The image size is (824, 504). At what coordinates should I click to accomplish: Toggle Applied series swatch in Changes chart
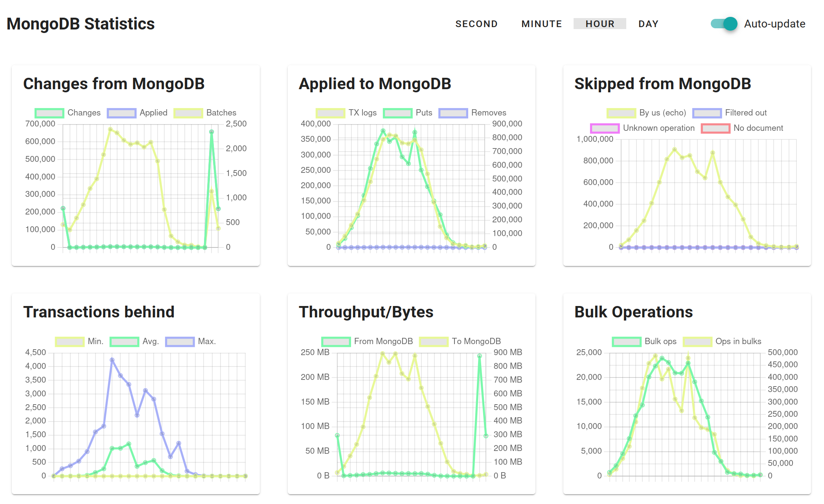122,113
